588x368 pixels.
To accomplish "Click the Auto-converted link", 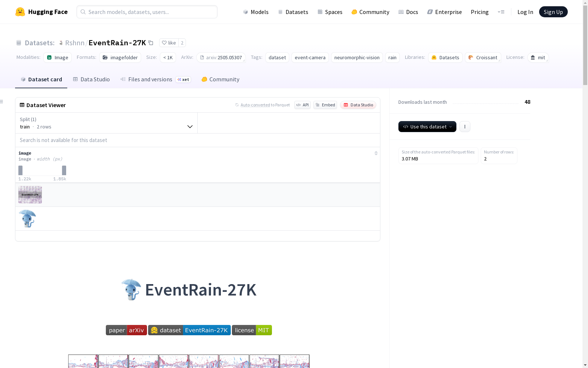I will click(255, 105).
